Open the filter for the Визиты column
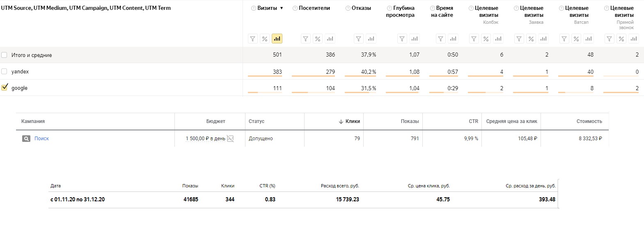Viewport: 644px width, 246px height. pos(253,39)
